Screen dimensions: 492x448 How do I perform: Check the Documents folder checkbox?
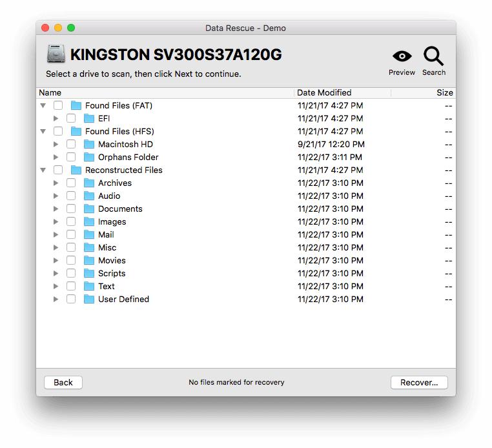(71, 209)
